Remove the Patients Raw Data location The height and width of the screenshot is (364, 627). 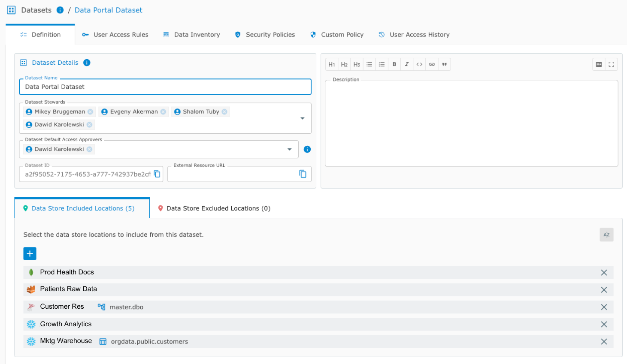pos(604,290)
